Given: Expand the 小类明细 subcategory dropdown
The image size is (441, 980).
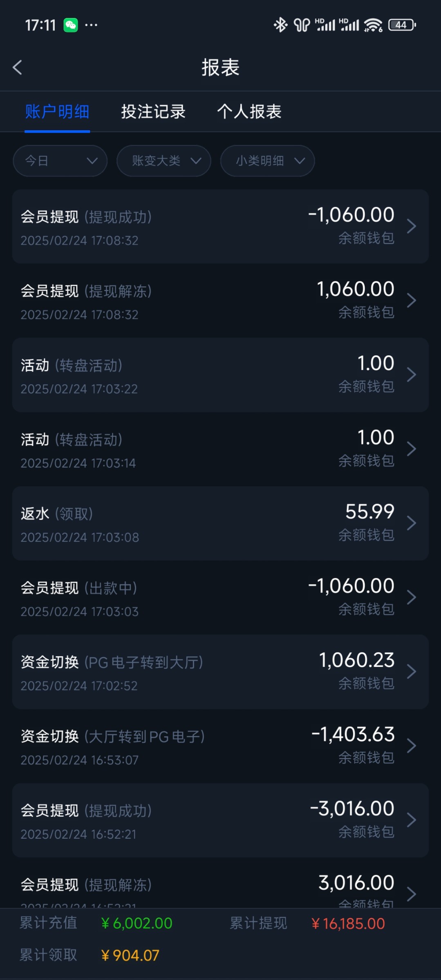Looking at the screenshot, I should tap(267, 161).
